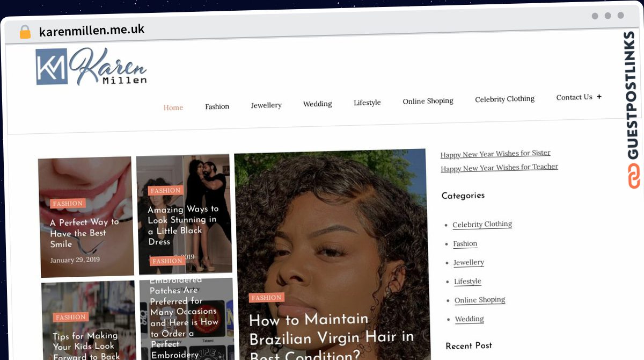Open the Fashion menu item

tap(217, 106)
